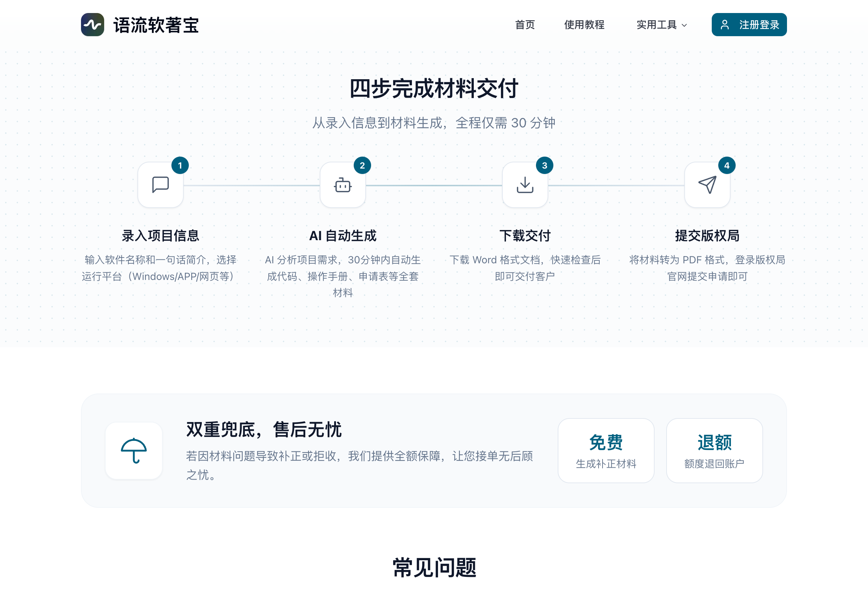868x591 pixels.
Task: Click the numbered badge 3 on download step
Action: (545, 166)
